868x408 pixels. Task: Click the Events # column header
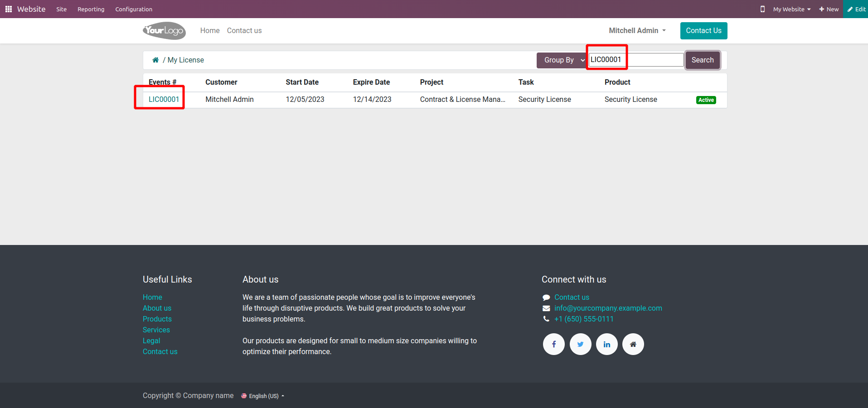(162, 82)
